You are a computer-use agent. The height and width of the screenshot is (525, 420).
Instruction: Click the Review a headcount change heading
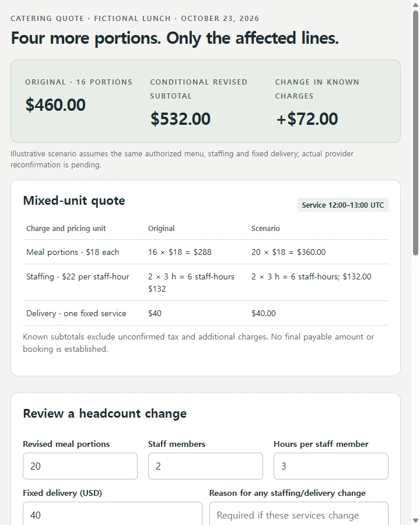[x=104, y=414]
